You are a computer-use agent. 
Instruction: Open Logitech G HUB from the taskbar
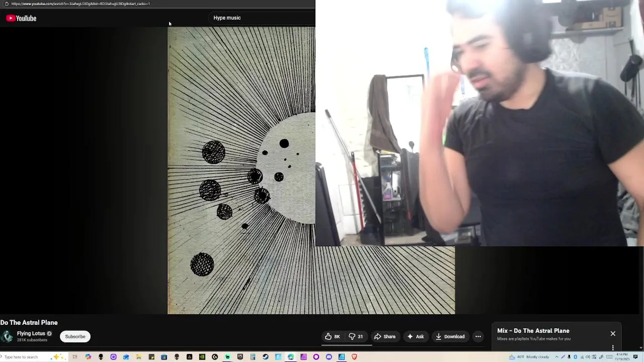coord(215,357)
